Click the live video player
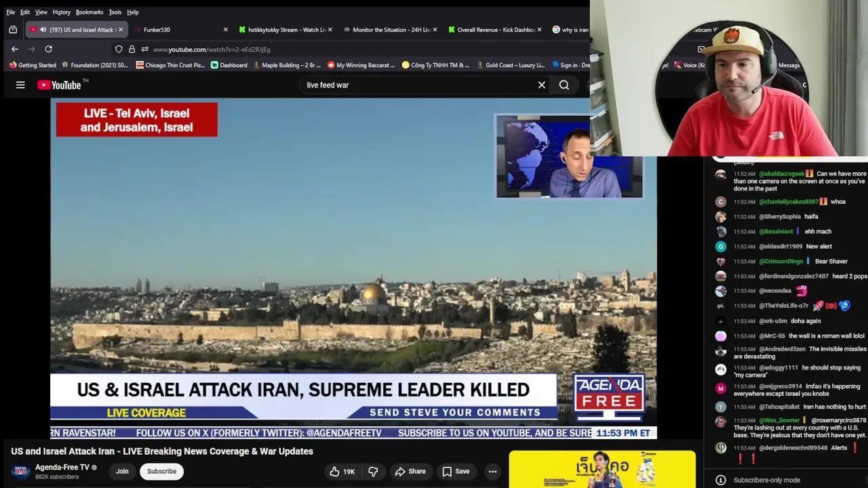 coord(353,268)
